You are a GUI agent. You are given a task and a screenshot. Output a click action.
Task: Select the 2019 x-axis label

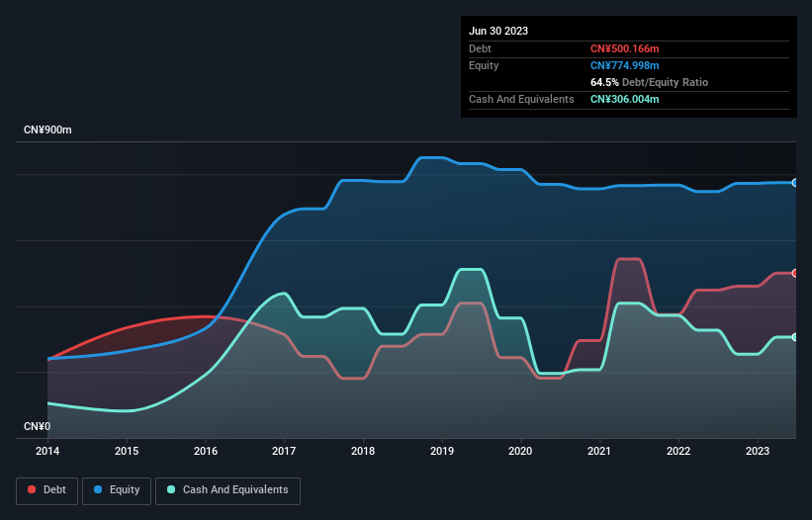click(x=442, y=451)
